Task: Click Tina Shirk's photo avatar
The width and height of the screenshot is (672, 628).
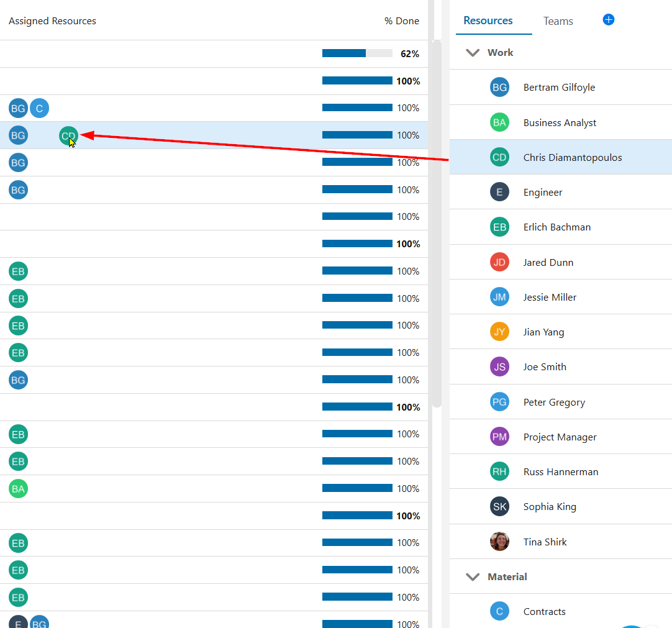Action: click(x=499, y=542)
